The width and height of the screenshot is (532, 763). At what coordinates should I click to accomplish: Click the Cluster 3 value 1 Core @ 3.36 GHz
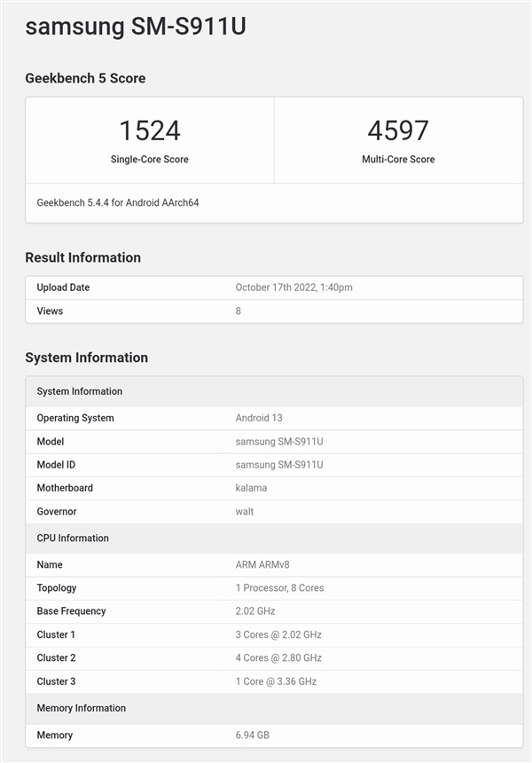tap(276, 681)
